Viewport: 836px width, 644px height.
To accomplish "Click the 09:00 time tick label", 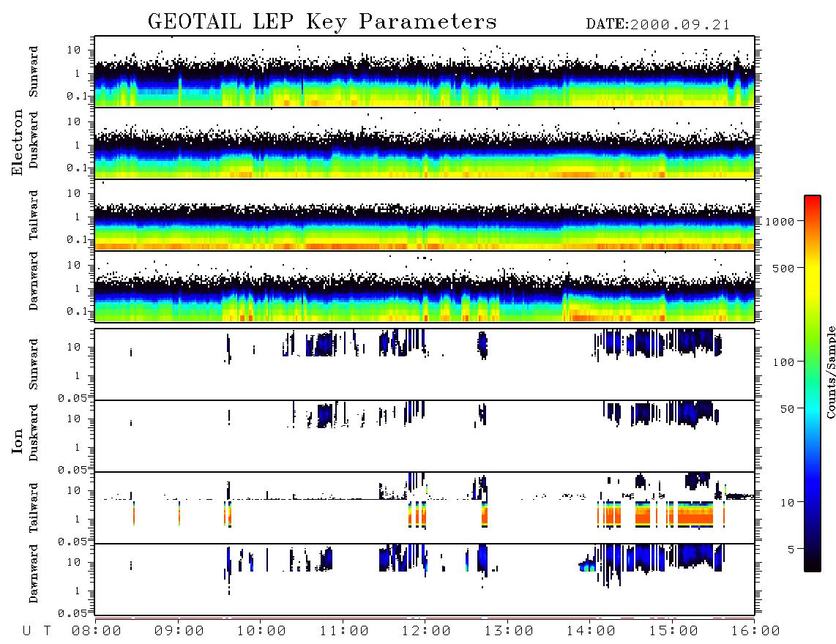I will [x=179, y=632].
